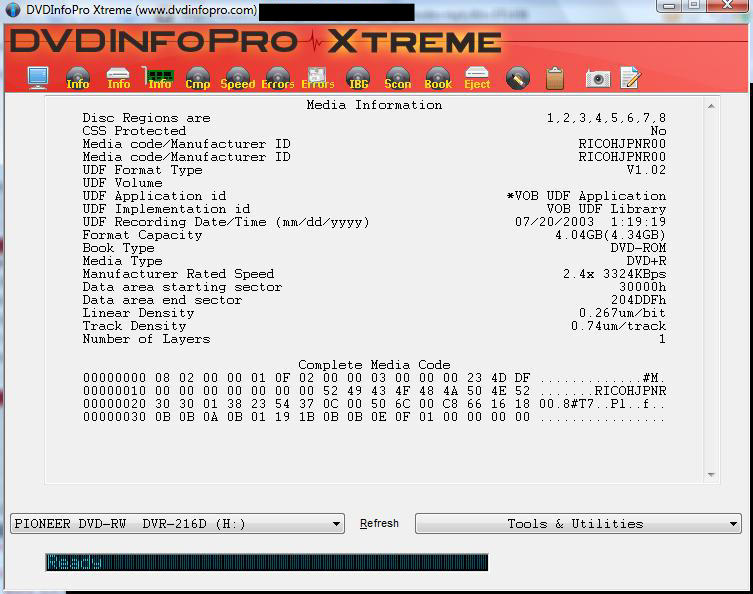Select the hex row starting '00000020'
This screenshot has width=753, height=594.
click(374, 404)
